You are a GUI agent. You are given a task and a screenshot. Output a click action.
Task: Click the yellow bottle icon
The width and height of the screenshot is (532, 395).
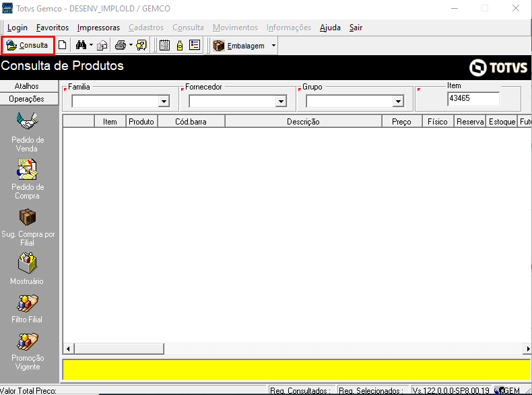point(180,45)
